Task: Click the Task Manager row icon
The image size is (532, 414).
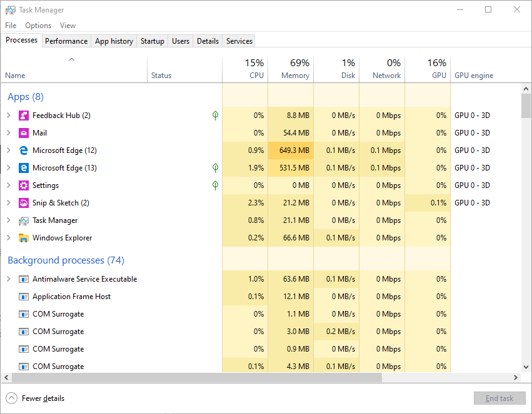Action: [x=23, y=220]
